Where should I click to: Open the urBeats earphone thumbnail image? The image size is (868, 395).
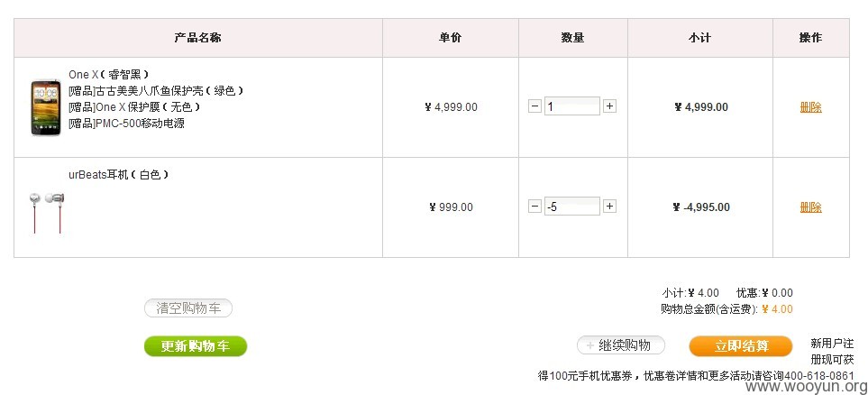(x=47, y=212)
